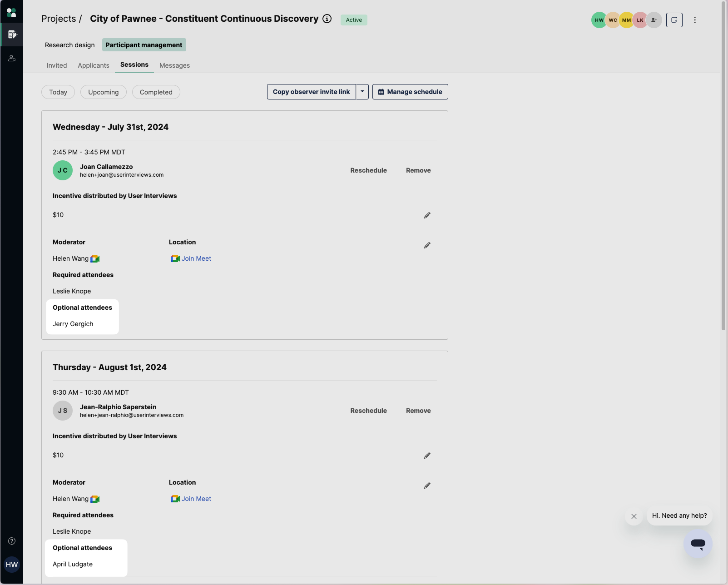
Task: Open the Invited tab
Action: pyautogui.click(x=57, y=65)
